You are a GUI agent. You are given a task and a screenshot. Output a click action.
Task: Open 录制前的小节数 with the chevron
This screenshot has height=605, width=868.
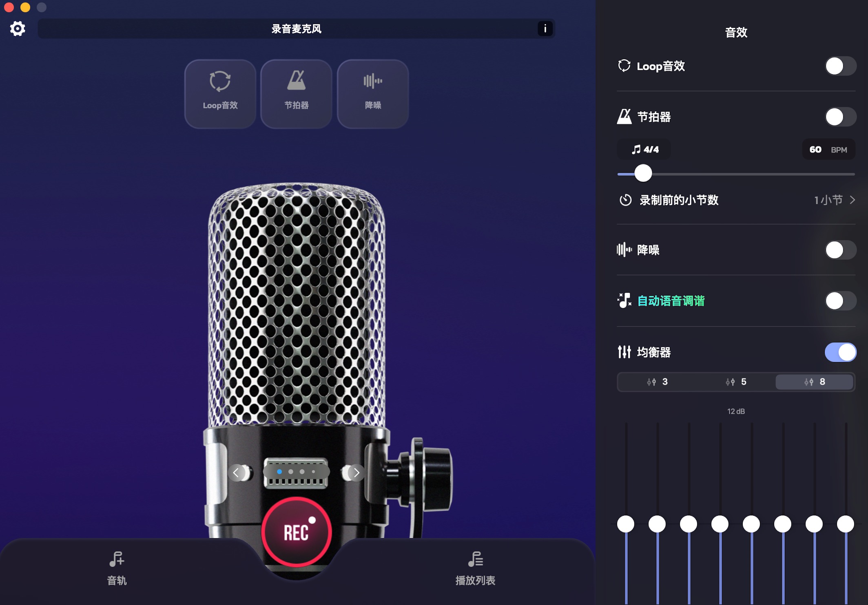[x=852, y=200]
